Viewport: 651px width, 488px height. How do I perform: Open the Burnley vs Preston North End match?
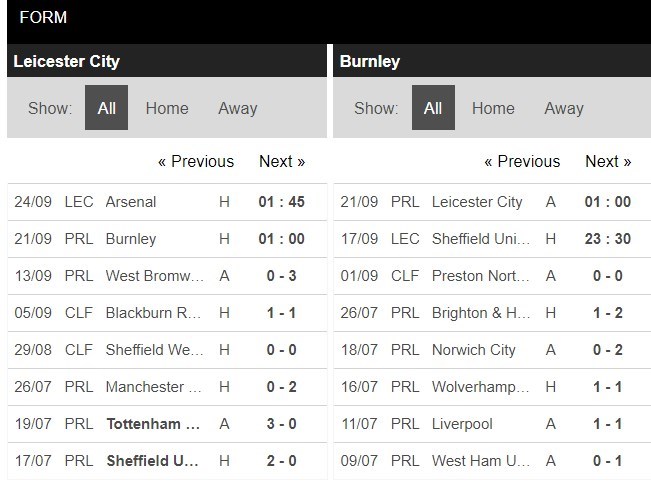pyautogui.click(x=482, y=276)
